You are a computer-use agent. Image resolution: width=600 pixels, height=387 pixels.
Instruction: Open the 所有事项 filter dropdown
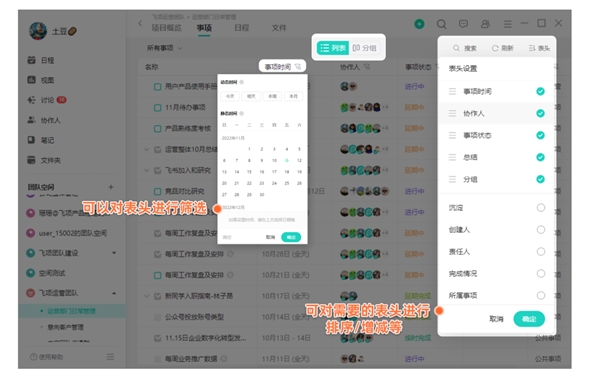tap(165, 48)
